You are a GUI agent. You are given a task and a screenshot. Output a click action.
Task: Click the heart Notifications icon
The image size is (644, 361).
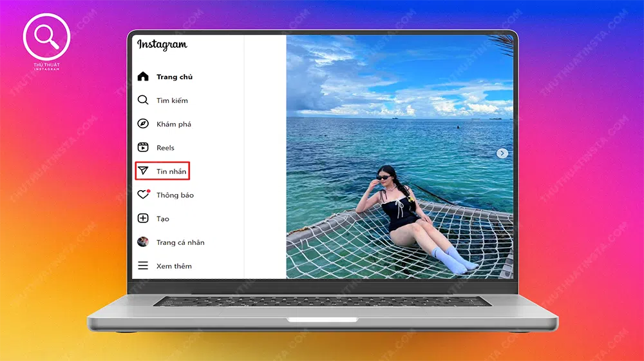[x=143, y=195]
